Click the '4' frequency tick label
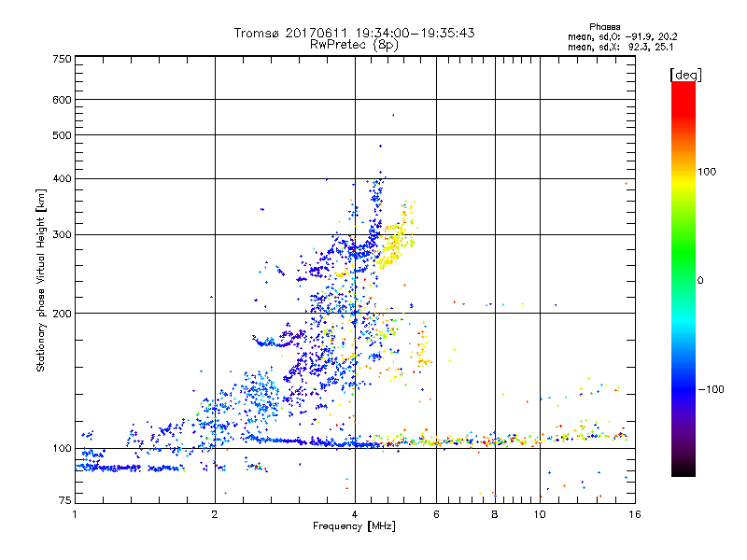The width and height of the screenshot is (747, 560). (355, 514)
